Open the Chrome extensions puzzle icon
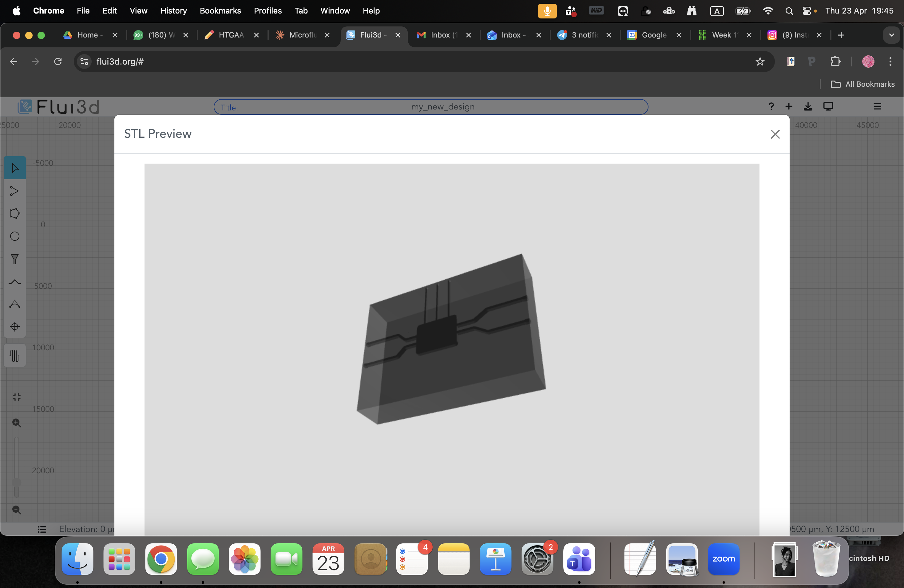This screenshot has width=904, height=588. [835, 62]
